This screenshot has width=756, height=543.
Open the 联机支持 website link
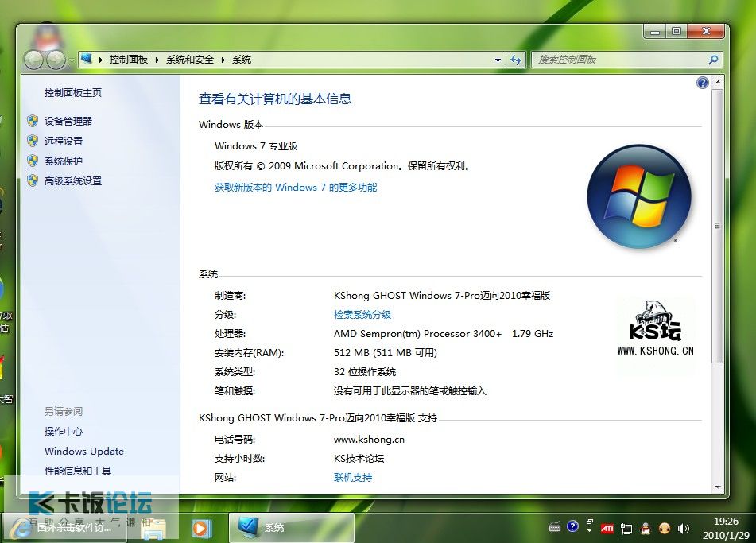coord(352,478)
